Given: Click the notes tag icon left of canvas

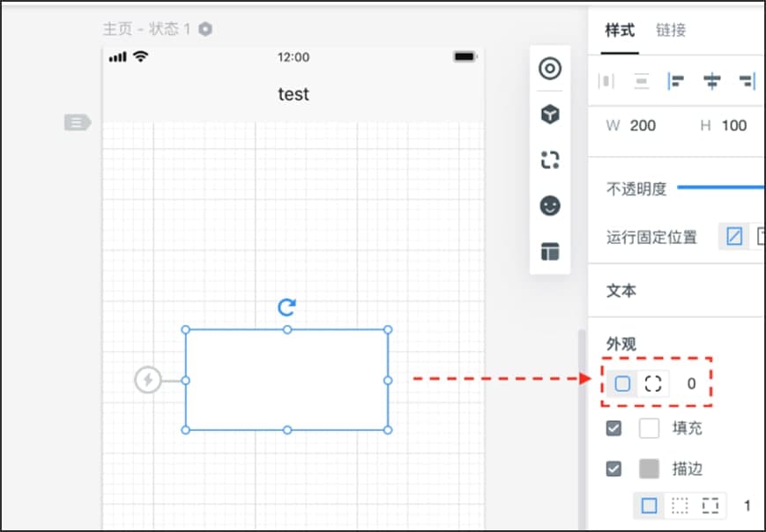Looking at the screenshot, I should tap(78, 122).
